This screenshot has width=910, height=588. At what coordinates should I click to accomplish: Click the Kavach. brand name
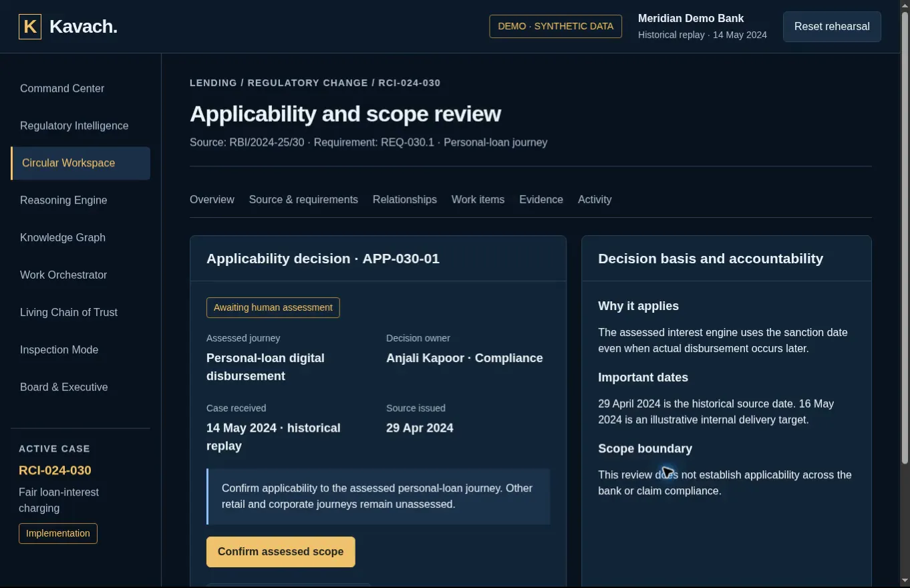(x=84, y=27)
